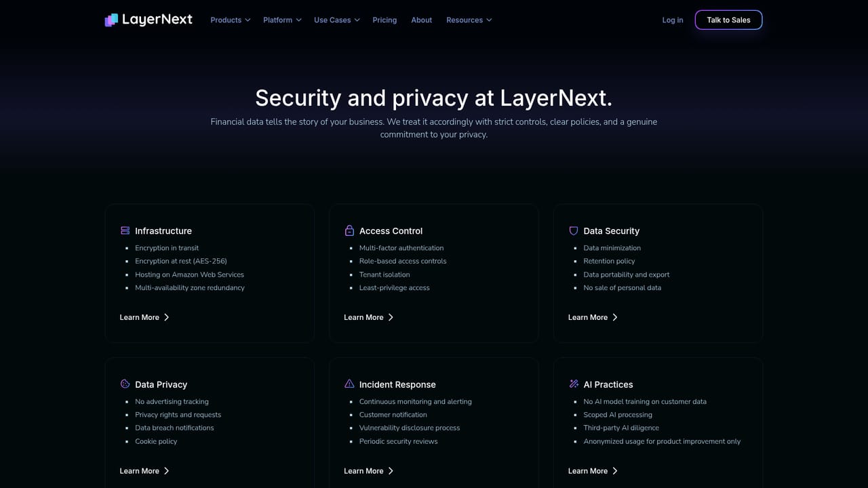Click 'Data minimization' item

612,248
